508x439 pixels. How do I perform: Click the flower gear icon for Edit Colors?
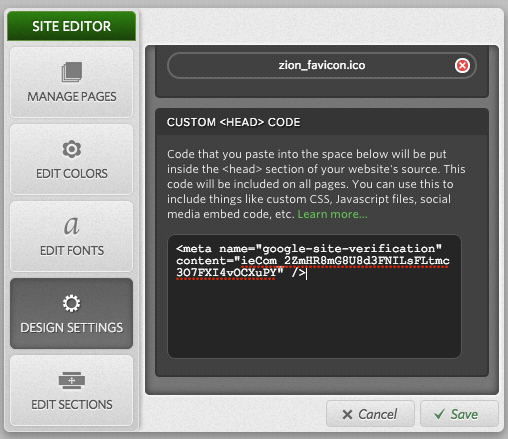(72, 149)
